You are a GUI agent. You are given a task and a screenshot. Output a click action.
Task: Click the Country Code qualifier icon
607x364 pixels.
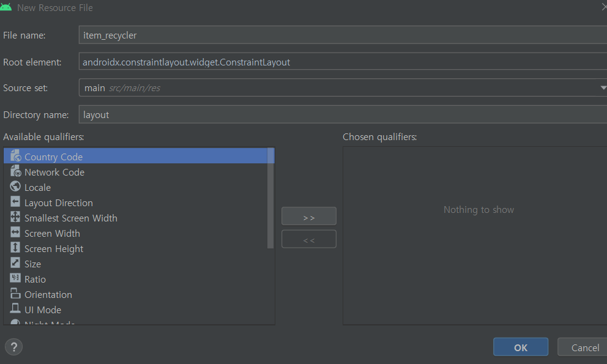pos(15,156)
